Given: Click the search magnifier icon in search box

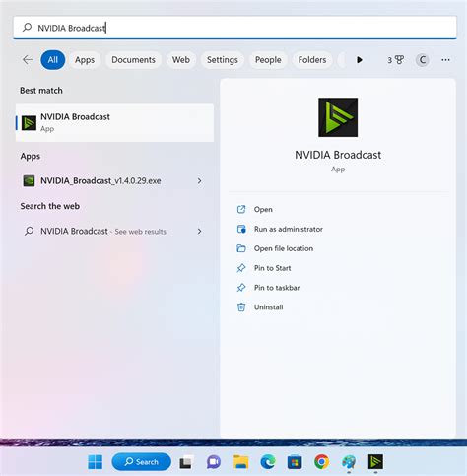Looking at the screenshot, I should (27, 28).
